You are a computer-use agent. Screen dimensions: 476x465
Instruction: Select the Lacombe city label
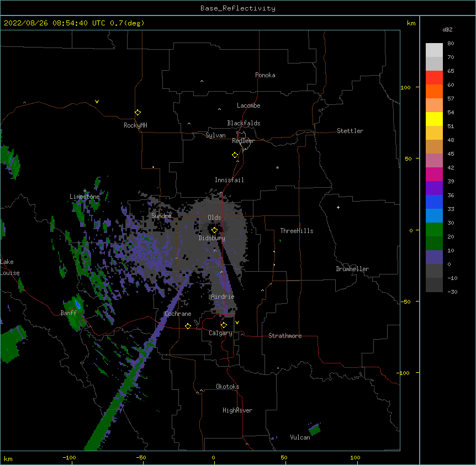point(248,105)
